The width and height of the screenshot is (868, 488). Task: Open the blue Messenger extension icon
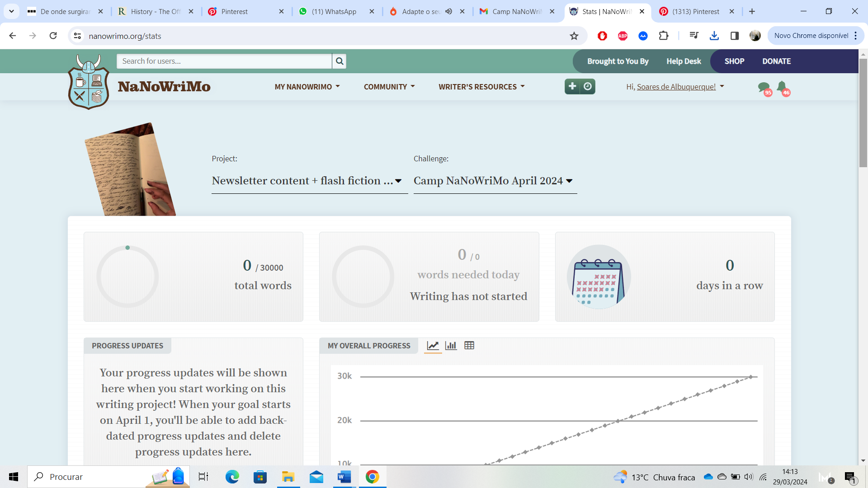[x=643, y=36]
